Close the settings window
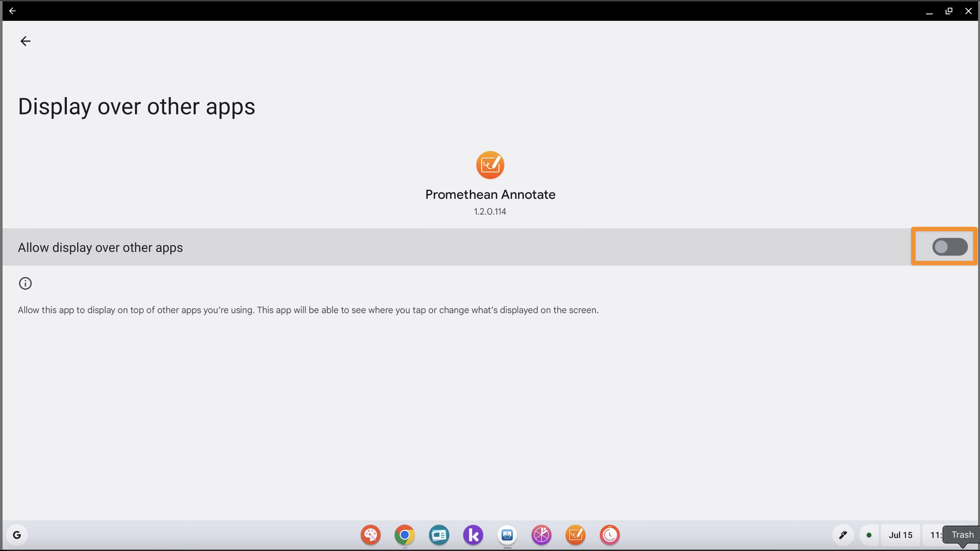 point(968,11)
